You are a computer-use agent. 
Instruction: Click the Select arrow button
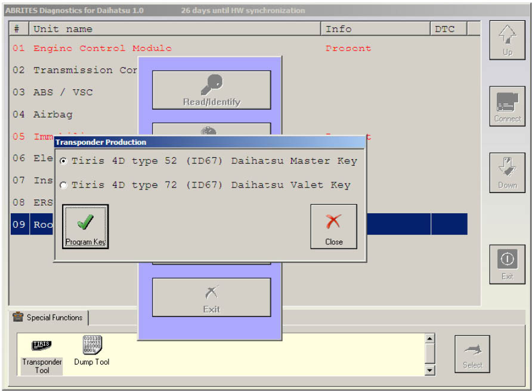472,354
